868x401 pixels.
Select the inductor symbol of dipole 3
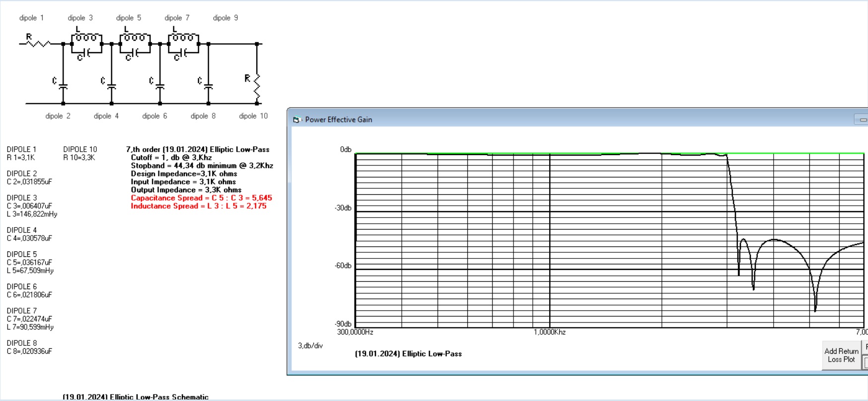(x=86, y=37)
